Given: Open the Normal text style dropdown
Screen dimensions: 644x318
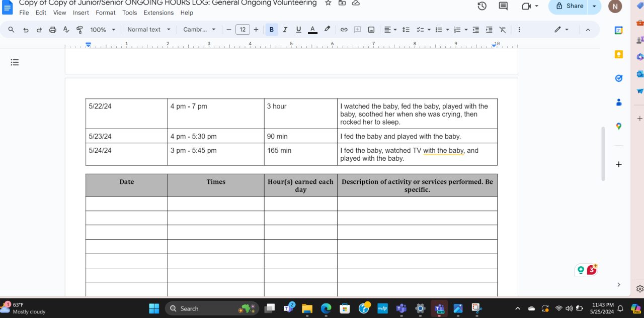Looking at the screenshot, I should pos(149,30).
